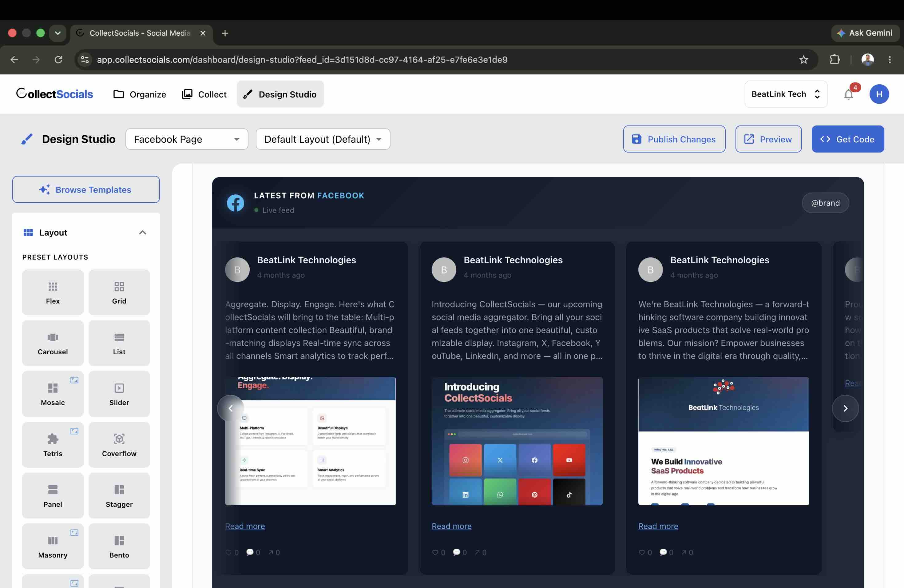Click 'BeatLink Technologies' name on second post

(513, 260)
